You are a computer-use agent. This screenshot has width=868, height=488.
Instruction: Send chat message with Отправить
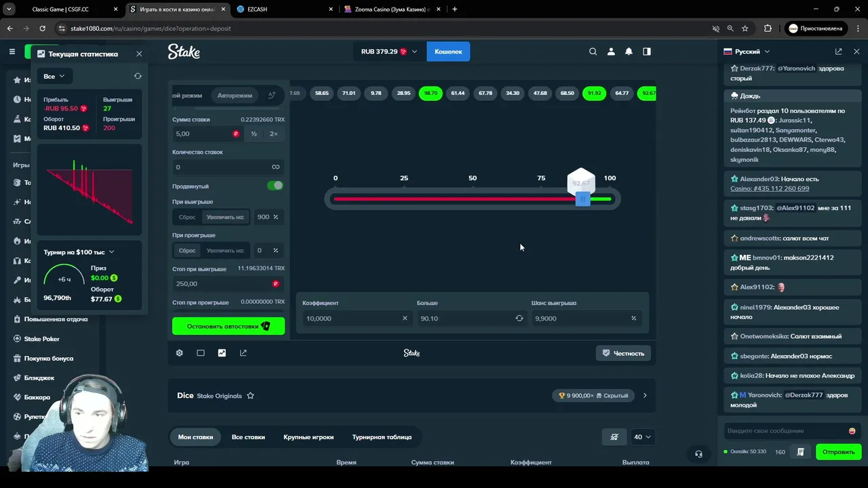coord(838,452)
